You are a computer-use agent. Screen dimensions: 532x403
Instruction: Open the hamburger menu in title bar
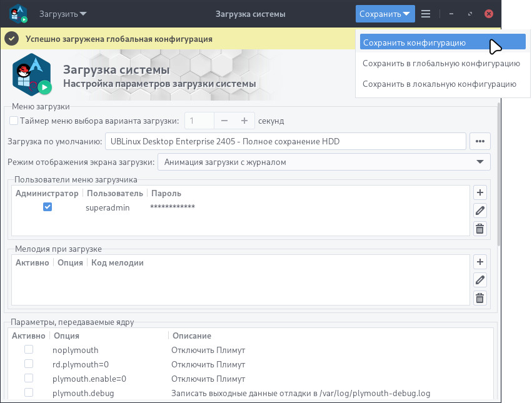426,14
